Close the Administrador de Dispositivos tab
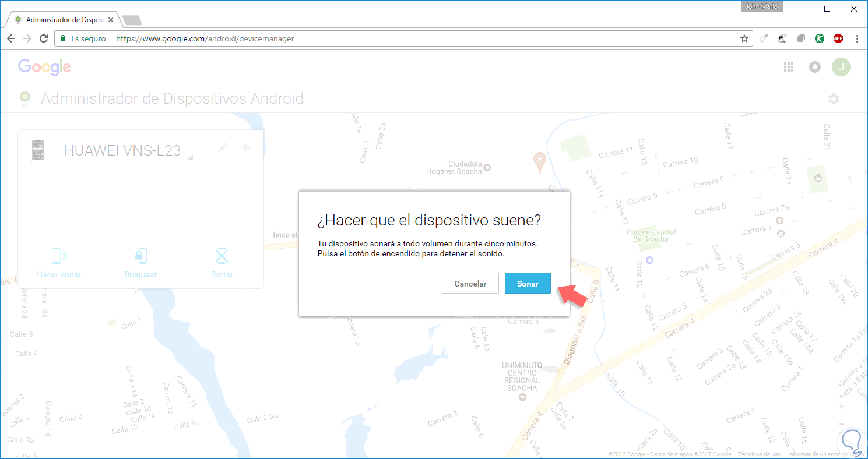 tap(111, 20)
